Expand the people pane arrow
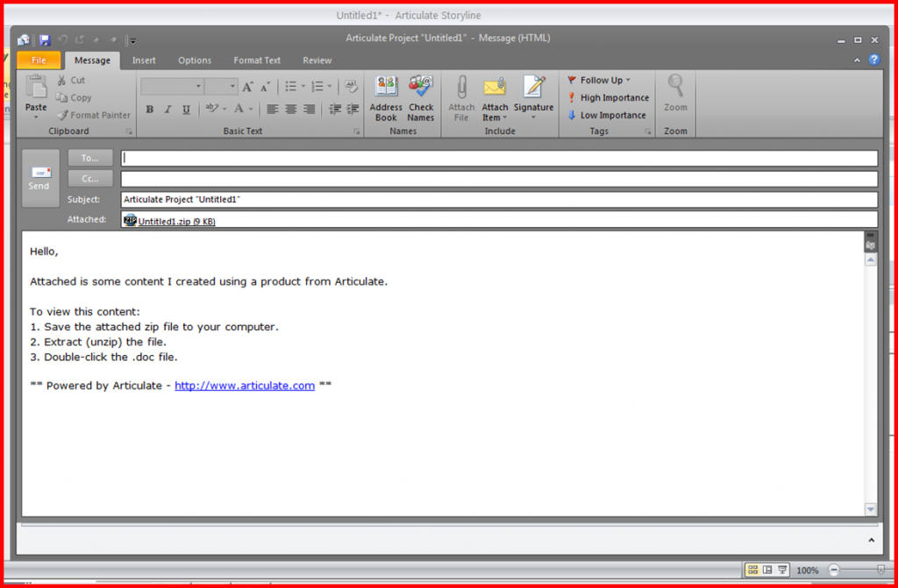The height and width of the screenshot is (588, 898). click(x=871, y=541)
